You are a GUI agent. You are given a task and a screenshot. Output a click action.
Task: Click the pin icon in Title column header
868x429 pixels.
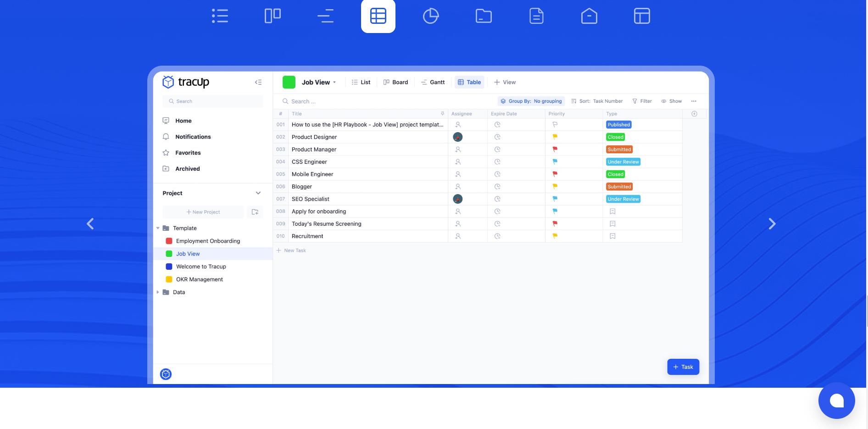point(442,113)
